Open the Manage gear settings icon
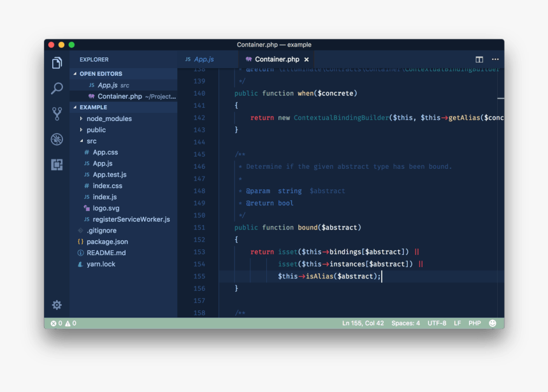 (57, 305)
